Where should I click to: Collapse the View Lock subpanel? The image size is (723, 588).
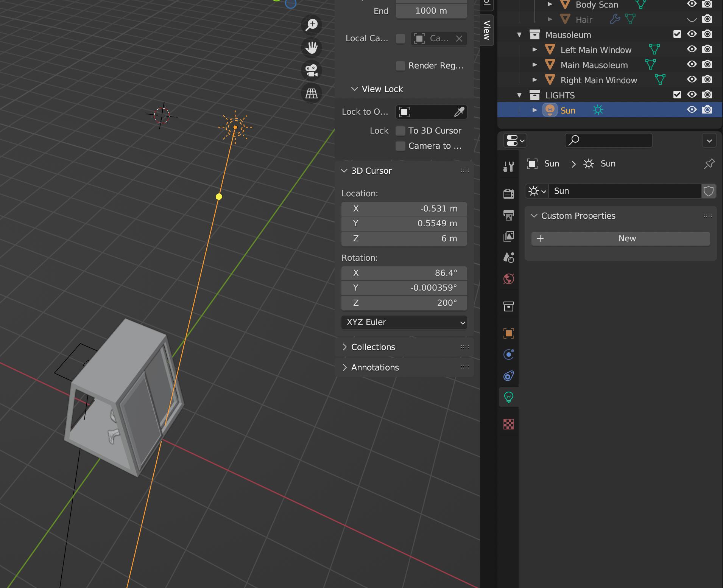coord(354,89)
